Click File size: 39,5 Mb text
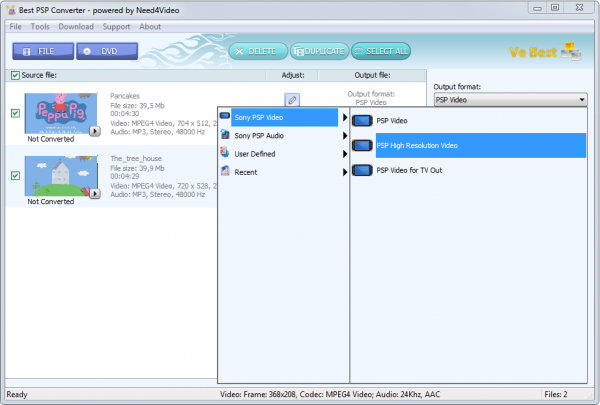This screenshot has width=600, height=405. point(137,106)
